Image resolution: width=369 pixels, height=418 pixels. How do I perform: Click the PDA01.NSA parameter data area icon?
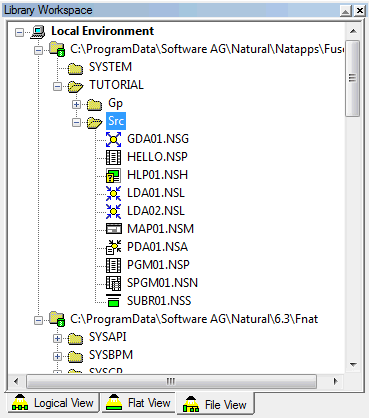113,247
